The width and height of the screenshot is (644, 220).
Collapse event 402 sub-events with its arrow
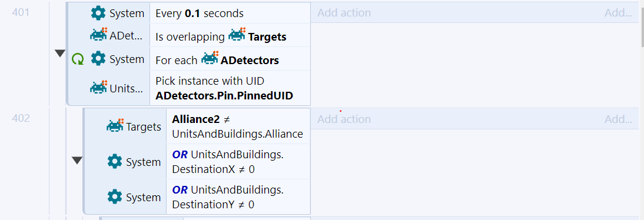(x=77, y=161)
